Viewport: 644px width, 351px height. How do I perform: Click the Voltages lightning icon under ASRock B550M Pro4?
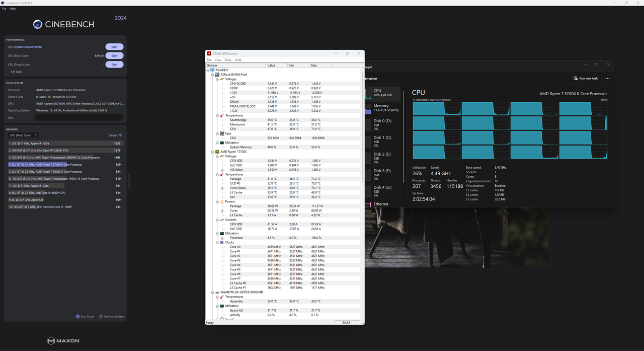pos(222,79)
